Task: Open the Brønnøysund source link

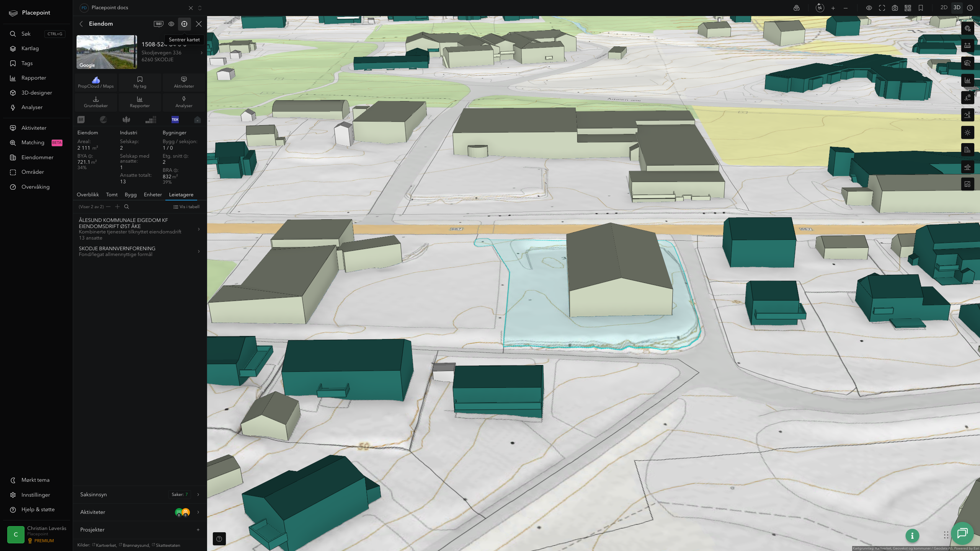Action: coord(134,545)
